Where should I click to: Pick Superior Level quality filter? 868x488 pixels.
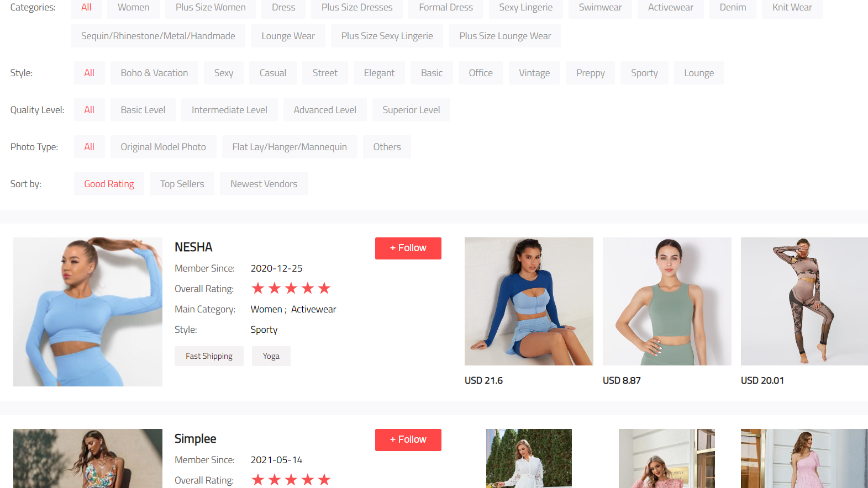pyautogui.click(x=411, y=110)
